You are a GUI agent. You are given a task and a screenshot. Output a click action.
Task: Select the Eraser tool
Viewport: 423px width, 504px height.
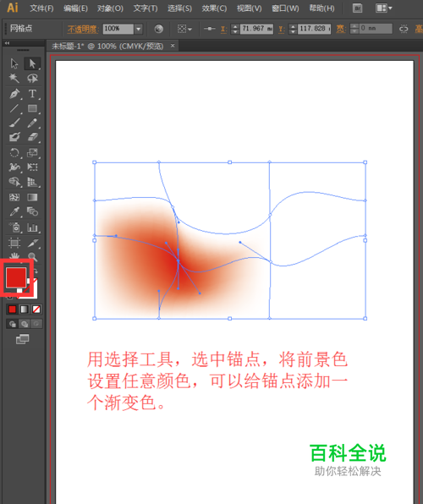[x=32, y=137]
